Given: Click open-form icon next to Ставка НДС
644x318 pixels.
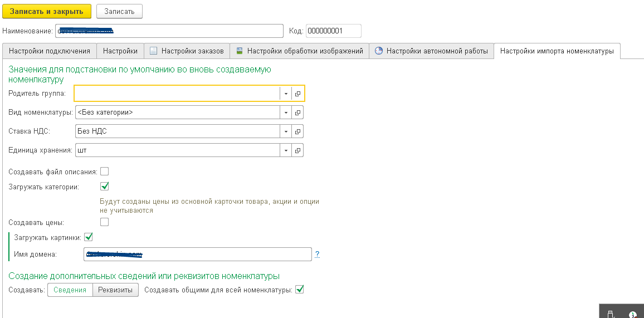Looking at the screenshot, I should coord(297,131).
